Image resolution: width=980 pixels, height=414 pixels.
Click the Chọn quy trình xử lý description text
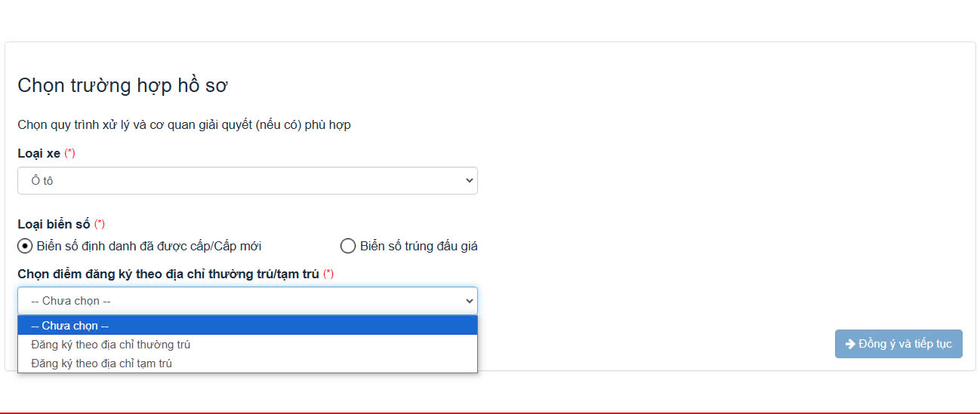click(184, 124)
